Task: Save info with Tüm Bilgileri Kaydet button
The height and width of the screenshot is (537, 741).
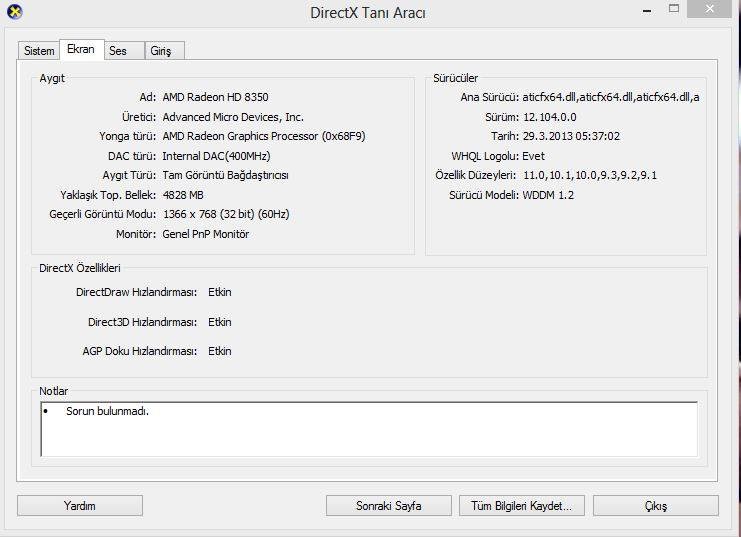Action: coord(521,506)
